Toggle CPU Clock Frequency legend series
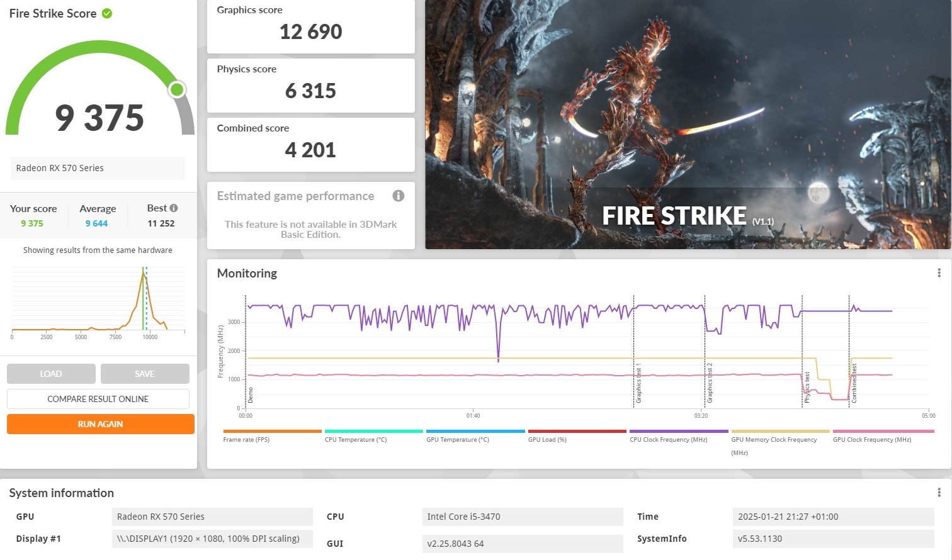Screen dimensions: 952x560 (x=668, y=439)
